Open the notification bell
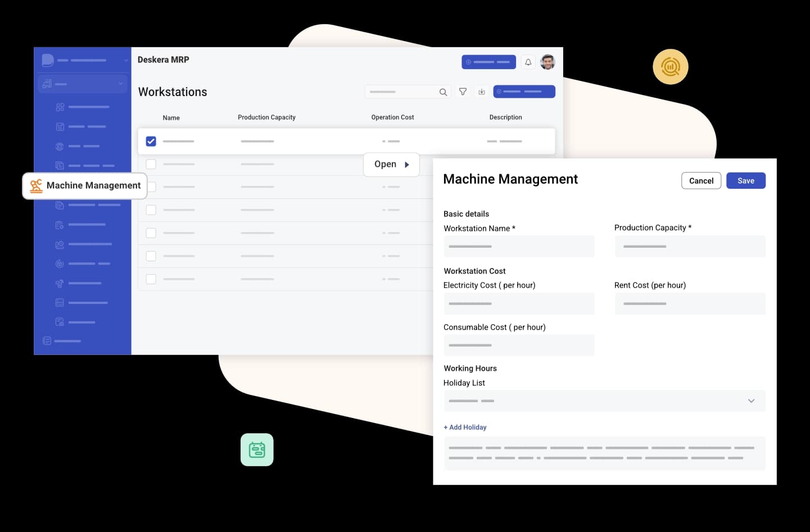The width and height of the screenshot is (810, 532). [x=528, y=62]
